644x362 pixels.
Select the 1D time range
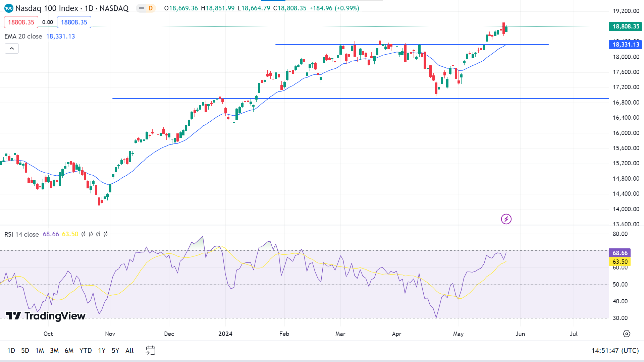[x=11, y=350]
